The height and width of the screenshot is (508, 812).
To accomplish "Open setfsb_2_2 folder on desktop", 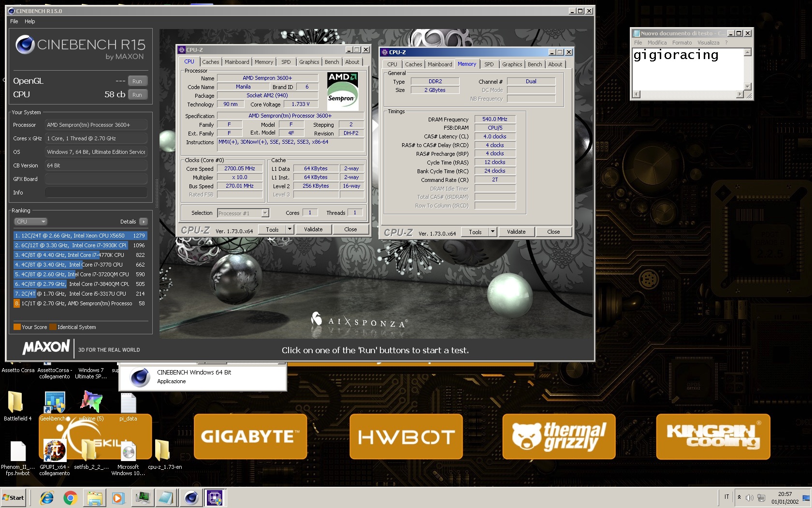I will coord(90,451).
